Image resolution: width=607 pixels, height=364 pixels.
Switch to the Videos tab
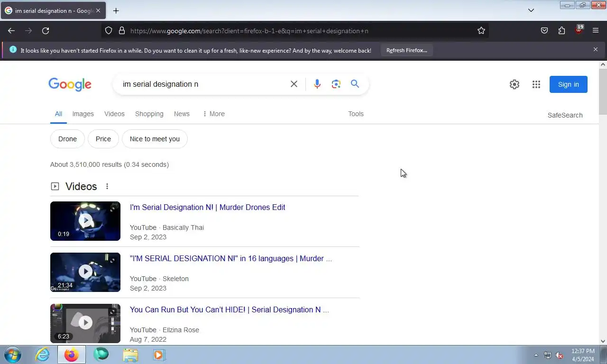coord(114,114)
